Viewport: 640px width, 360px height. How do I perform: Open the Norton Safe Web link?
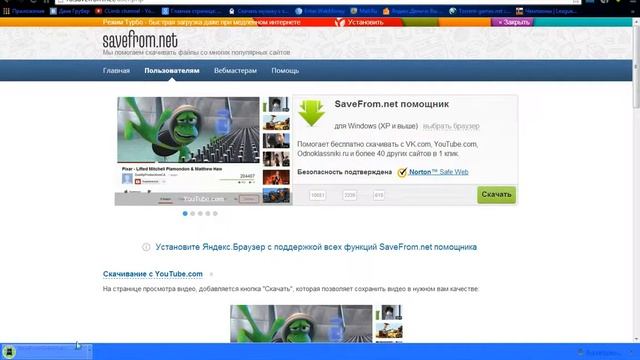tap(439, 172)
